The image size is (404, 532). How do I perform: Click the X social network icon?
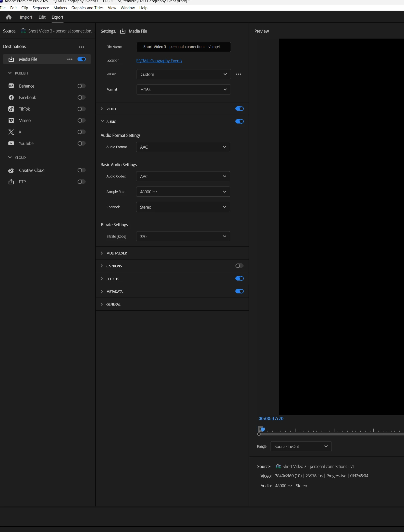[11, 132]
